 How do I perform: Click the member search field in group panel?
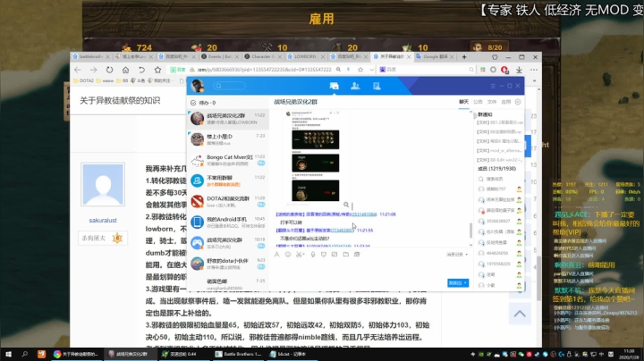[499, 179]
